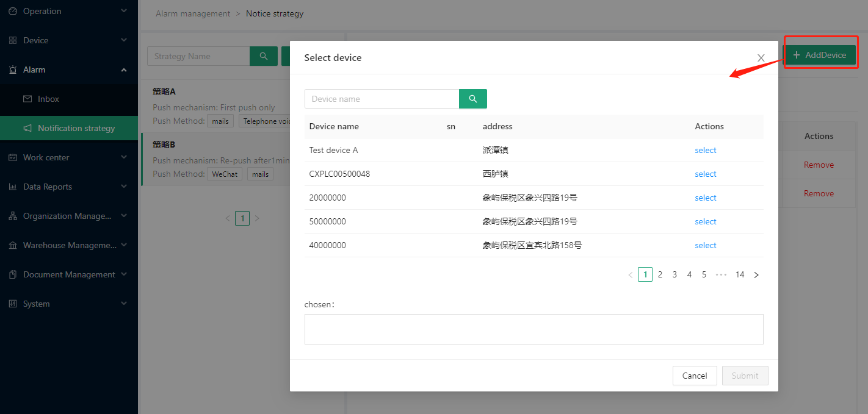The height and width of the screenshot is (414, 868).
Task: Select device 40000000
Action: pos(705,245)
